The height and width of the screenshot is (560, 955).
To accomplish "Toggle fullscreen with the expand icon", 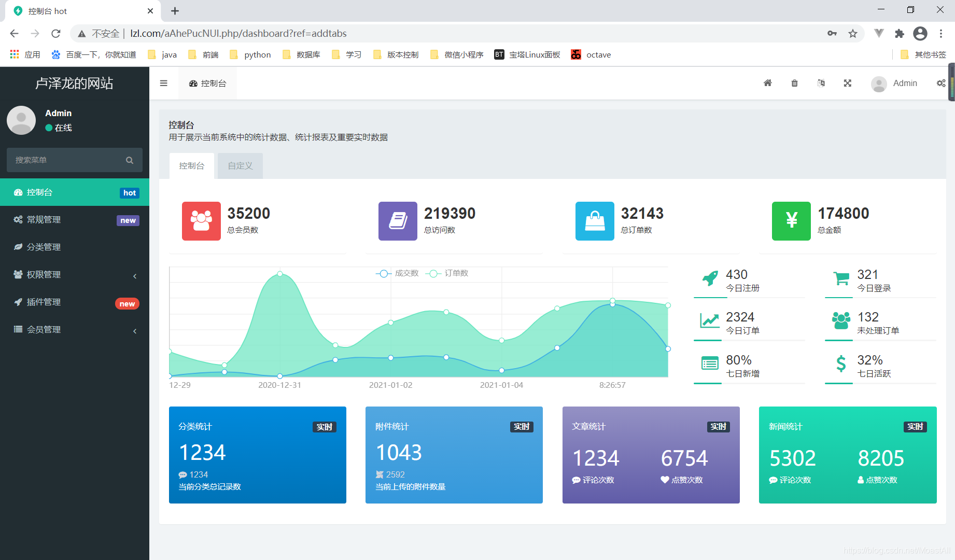I will pyautogui.click(x=848, y=83).
